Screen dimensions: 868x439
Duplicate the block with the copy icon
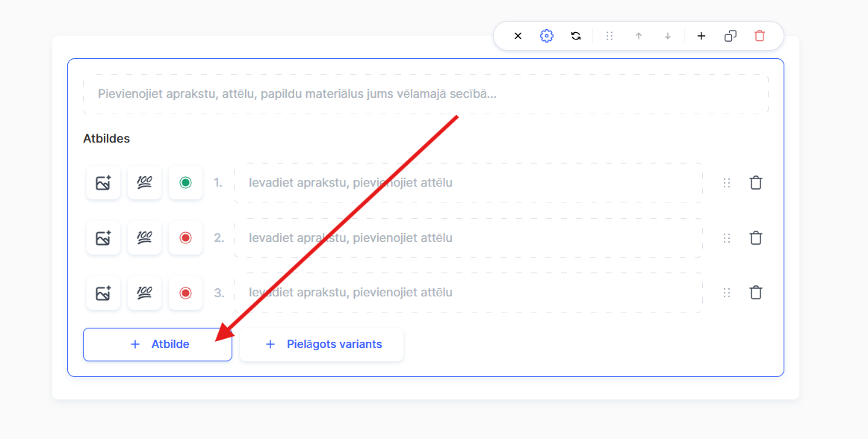pos(731,36)
